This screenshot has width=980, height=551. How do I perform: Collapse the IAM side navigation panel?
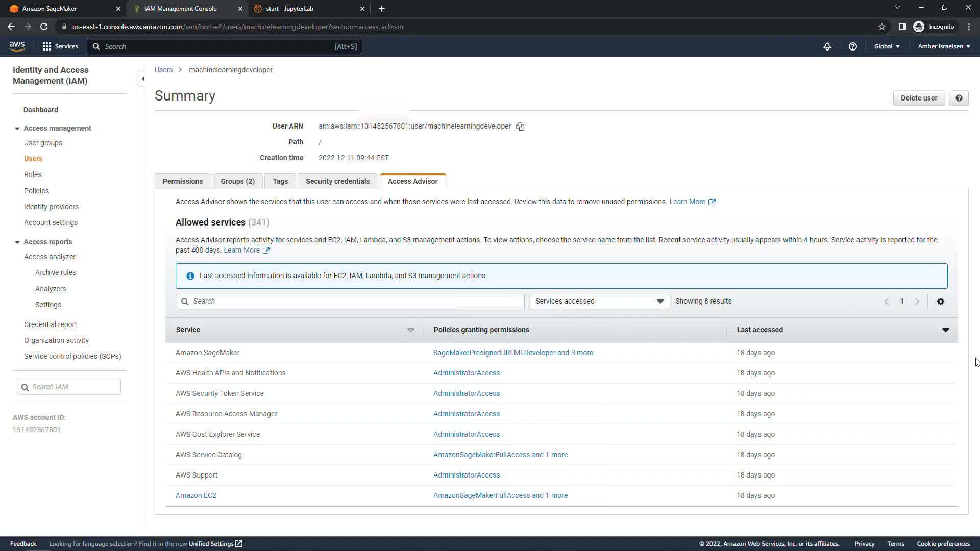click(143, 79)
